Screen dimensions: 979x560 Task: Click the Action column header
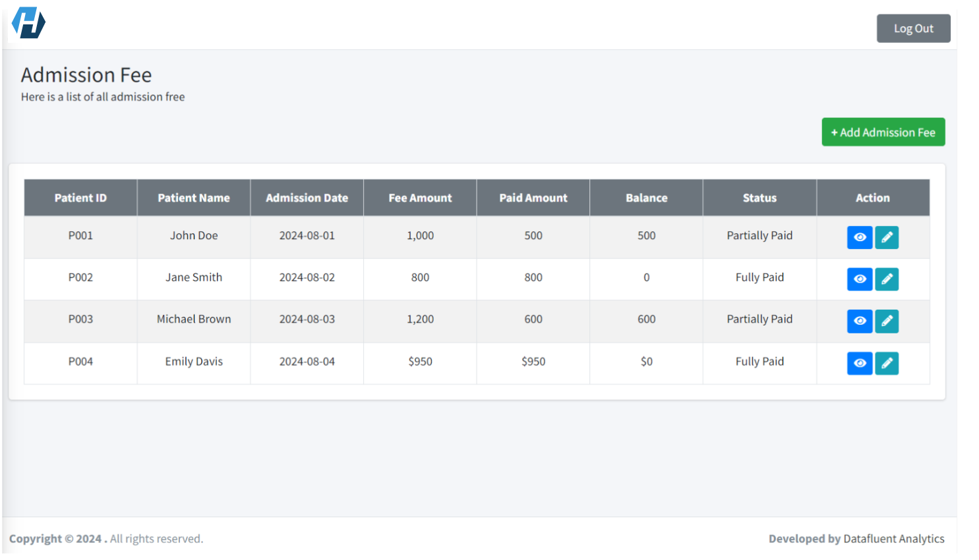click(x=873, y=198)
